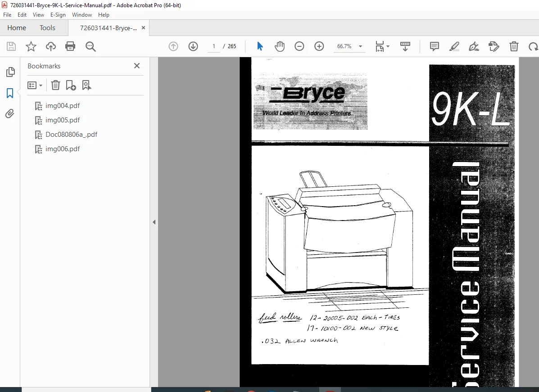Click the toolbar delete page trash icon

tap(514, 46)
